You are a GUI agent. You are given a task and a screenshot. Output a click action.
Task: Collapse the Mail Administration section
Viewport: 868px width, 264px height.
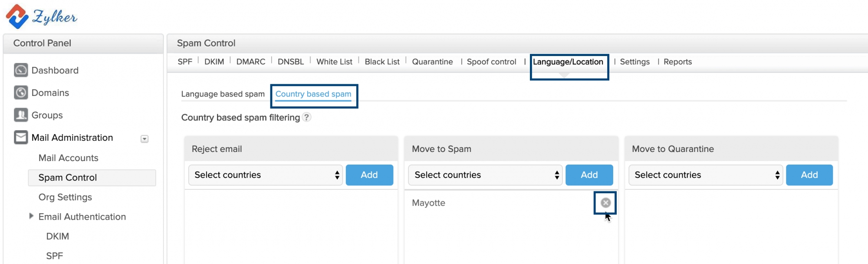click(x=145, y=139)
